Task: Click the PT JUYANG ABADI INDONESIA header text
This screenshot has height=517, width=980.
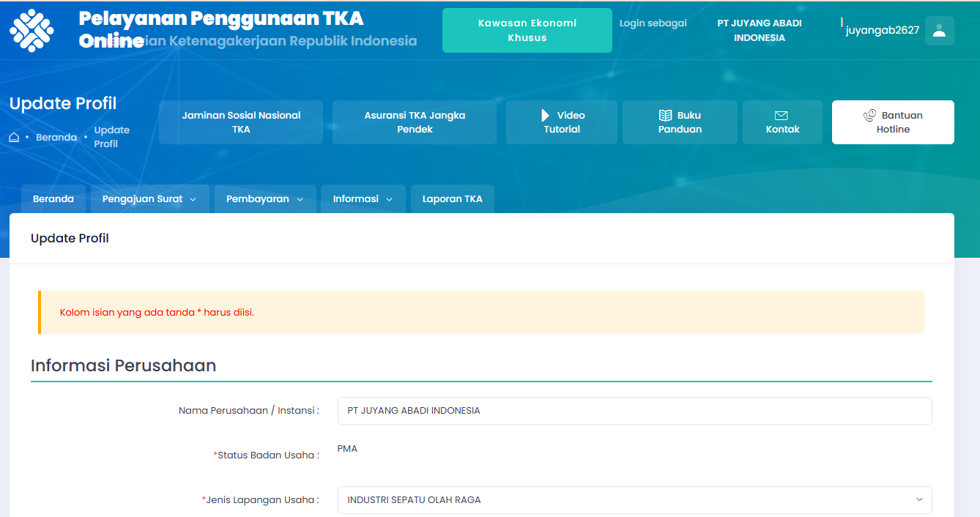Action: 760,31
